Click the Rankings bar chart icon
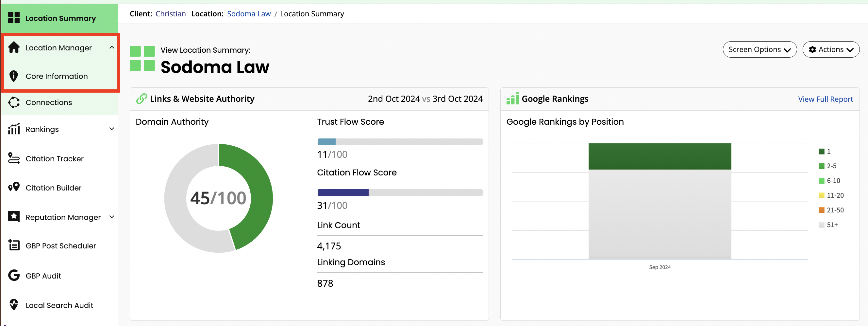The height and width of the screenshot is (326, 868). tap(14, 129)
